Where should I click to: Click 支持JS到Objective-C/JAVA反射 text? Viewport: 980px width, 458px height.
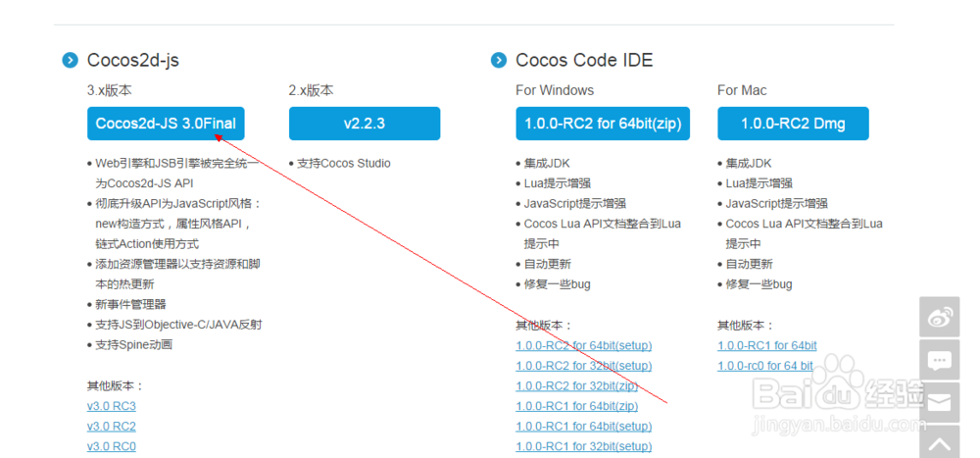pos(178,325)
